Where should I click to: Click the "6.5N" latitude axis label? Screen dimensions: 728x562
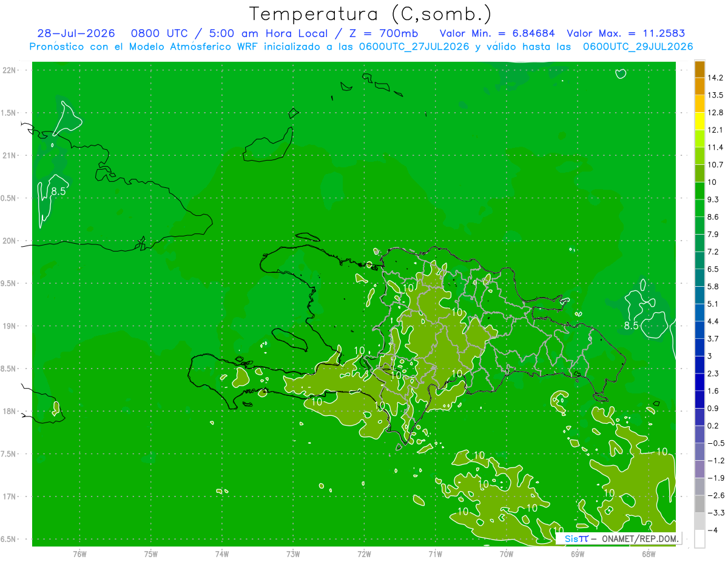tap(8, 539)
